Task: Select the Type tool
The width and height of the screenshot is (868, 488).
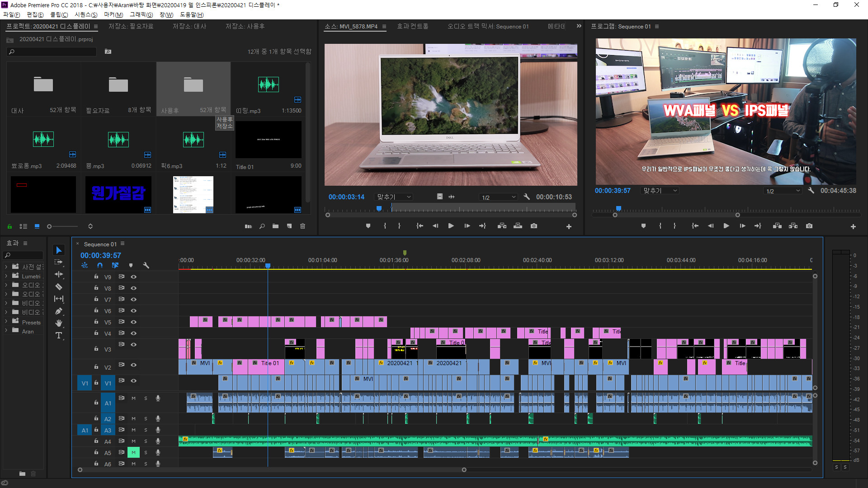Action: click(x=59, y=335)
